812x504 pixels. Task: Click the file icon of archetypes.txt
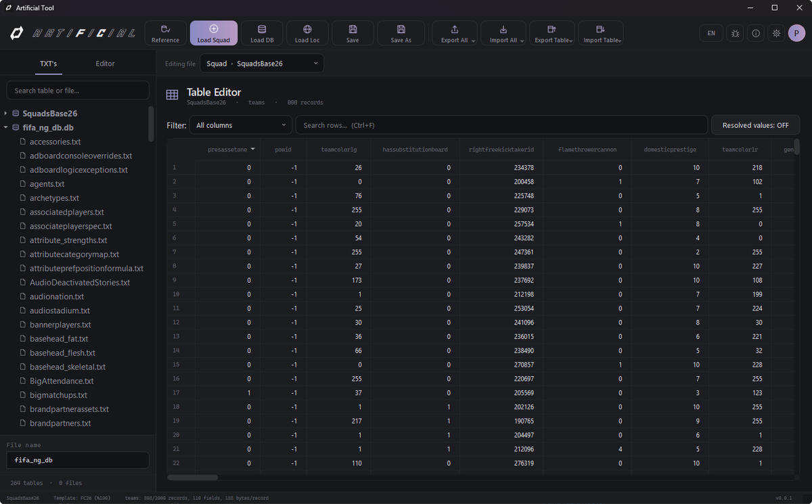tap(23, 198)
